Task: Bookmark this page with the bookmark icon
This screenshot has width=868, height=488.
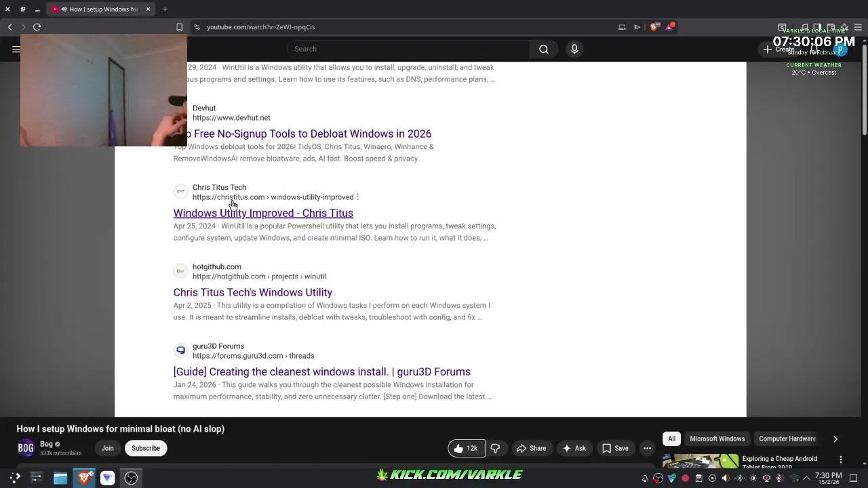Action: pos(179,27)
